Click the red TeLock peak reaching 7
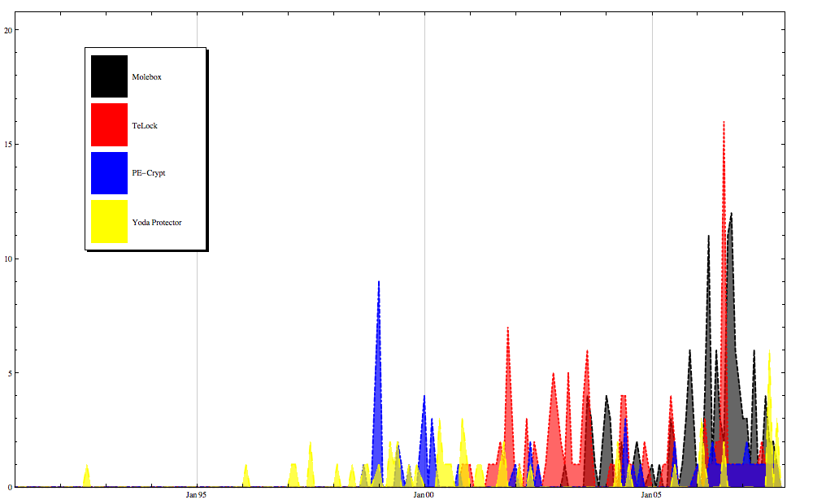The height and width of the screenshot is (504, 813). coord(507,328)
